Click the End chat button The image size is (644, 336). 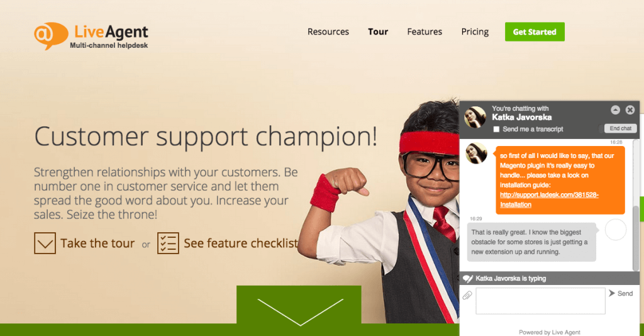tap(620, 128)
